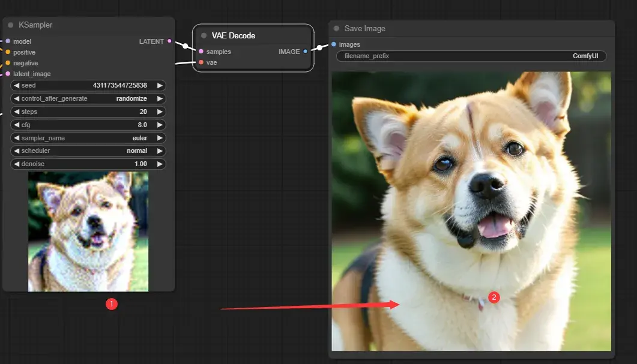Image resolution: width=637 pixels, height=364 pixels.
Task: Increase cfg value using right arrow
Action: (x=160, y=125)
